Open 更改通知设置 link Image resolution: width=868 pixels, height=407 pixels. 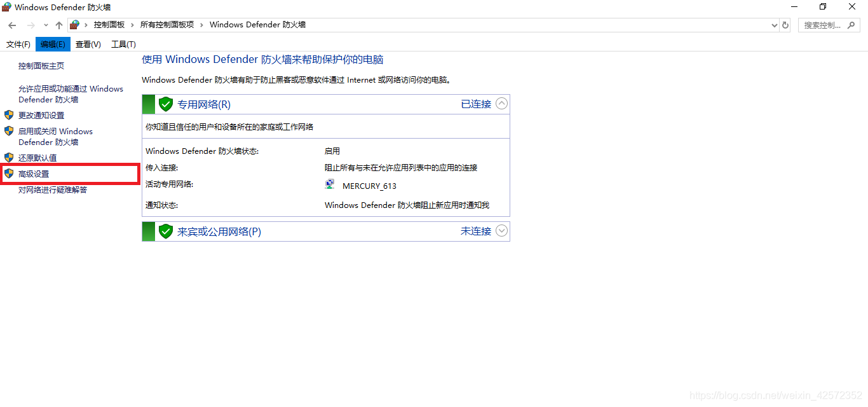(41, 116)
